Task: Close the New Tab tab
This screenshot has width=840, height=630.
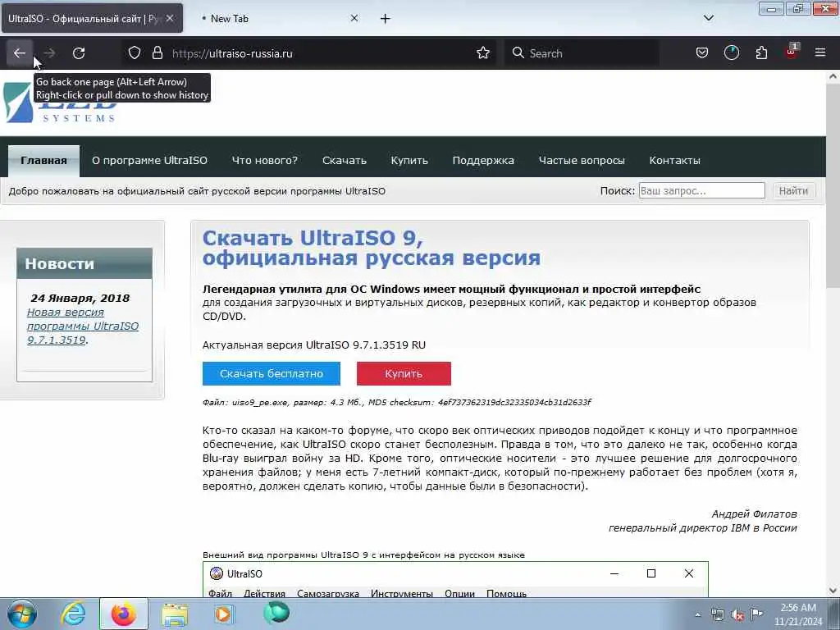Action: click(354, 18)
